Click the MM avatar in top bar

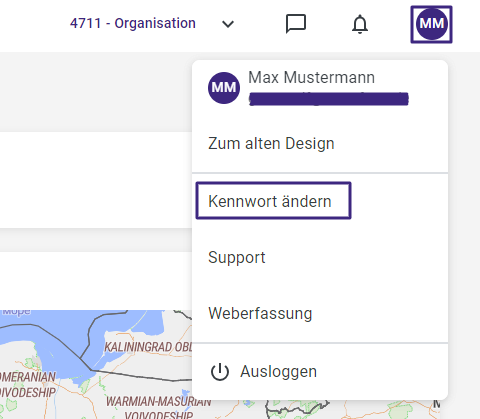[x=431, y=24]
